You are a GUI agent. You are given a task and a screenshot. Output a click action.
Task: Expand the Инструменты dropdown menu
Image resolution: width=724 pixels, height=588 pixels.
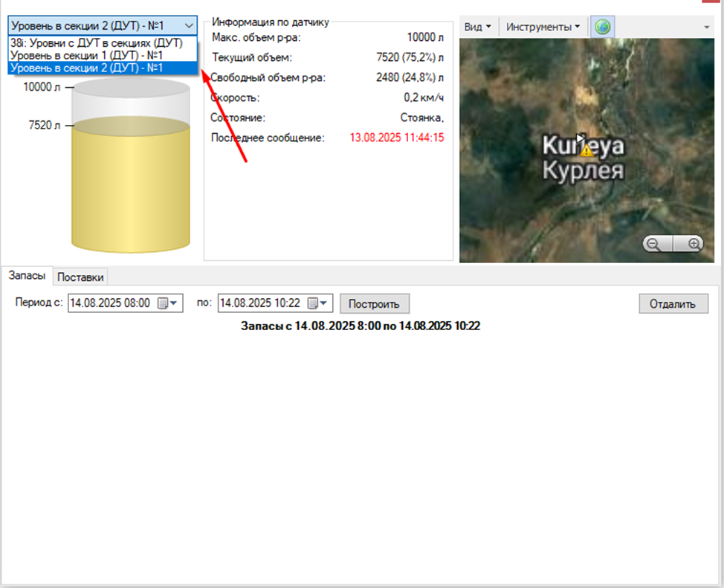[x=543, y=27]
